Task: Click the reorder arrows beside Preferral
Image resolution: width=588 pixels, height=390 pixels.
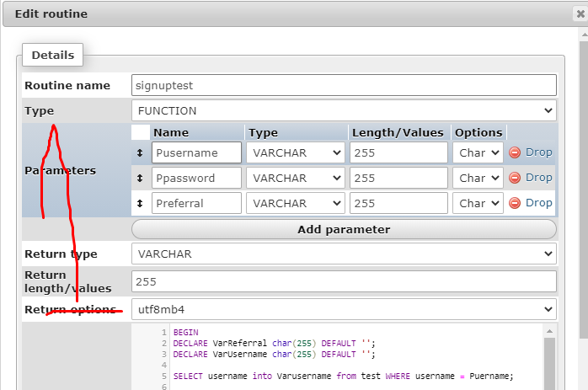Action: coord(140,203)
